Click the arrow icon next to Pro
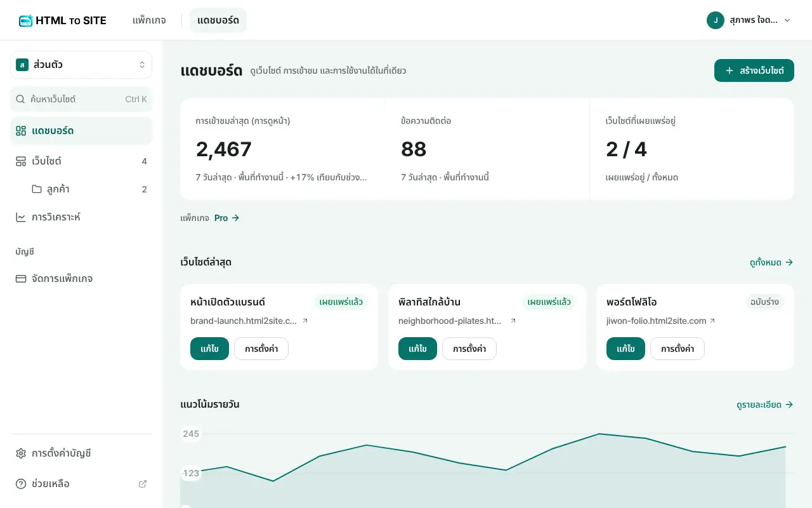This screenshot has width=812, height=508. pyautogui.click(x=235, y=218)
